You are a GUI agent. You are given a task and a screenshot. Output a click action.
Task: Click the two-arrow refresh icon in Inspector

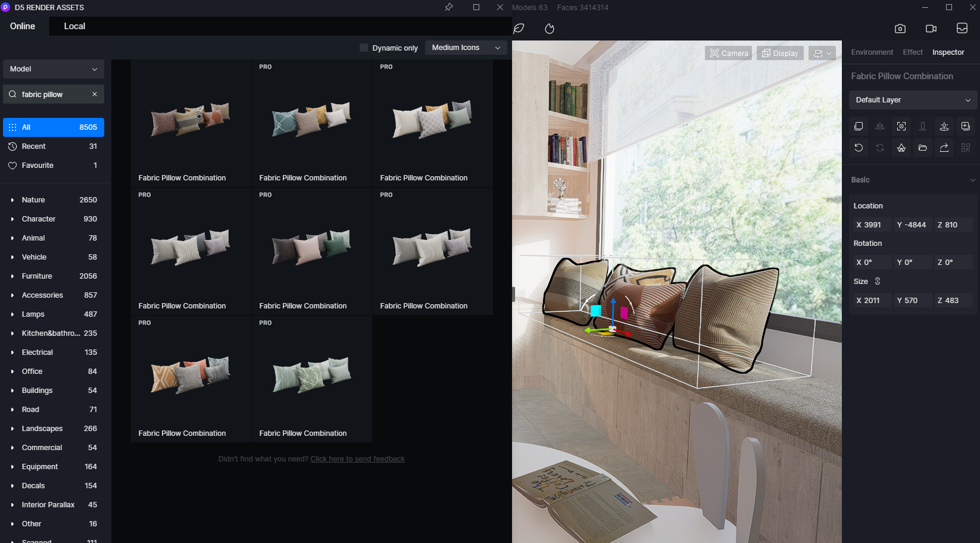(x=880, y=148)
